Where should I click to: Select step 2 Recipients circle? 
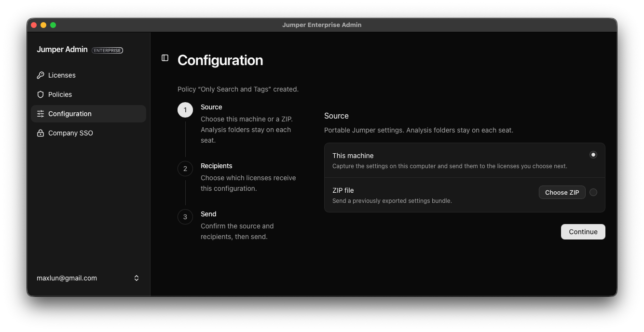click(185, 169)
